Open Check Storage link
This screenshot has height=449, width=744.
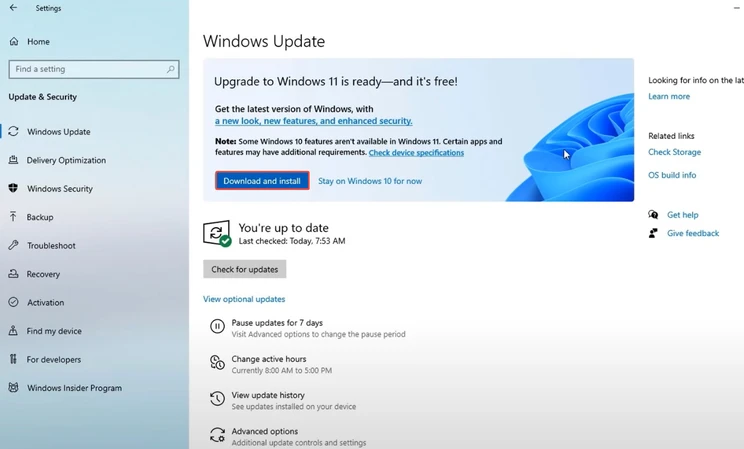(674, 152)
